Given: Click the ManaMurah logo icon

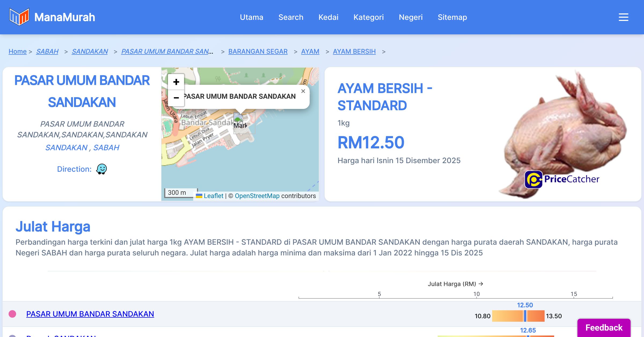Looking at the screenshot, I should point(19,17).
